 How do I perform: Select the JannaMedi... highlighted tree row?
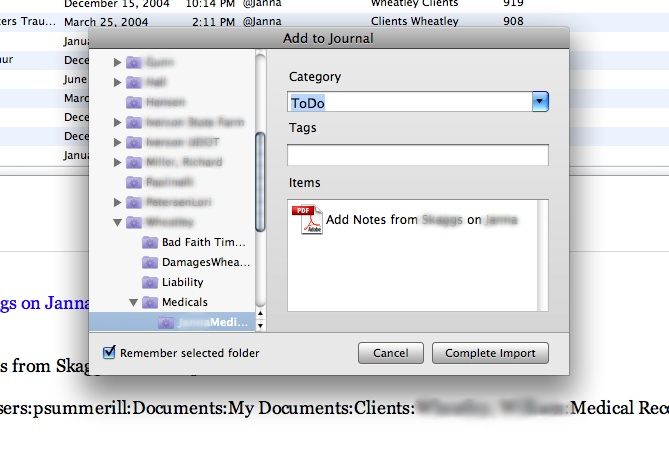pos(172,322)
